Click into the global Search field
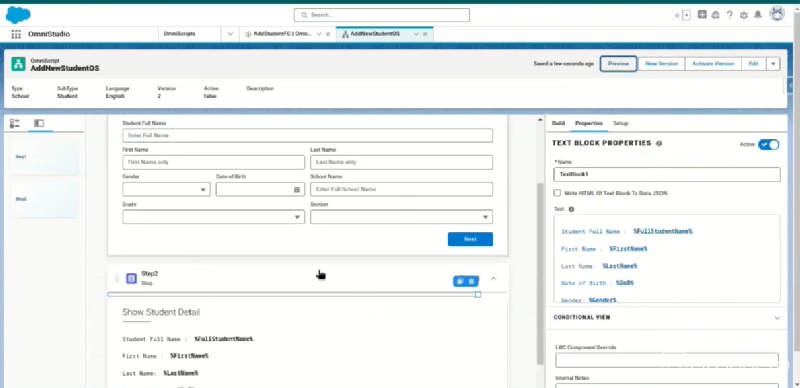 [382, 15]
